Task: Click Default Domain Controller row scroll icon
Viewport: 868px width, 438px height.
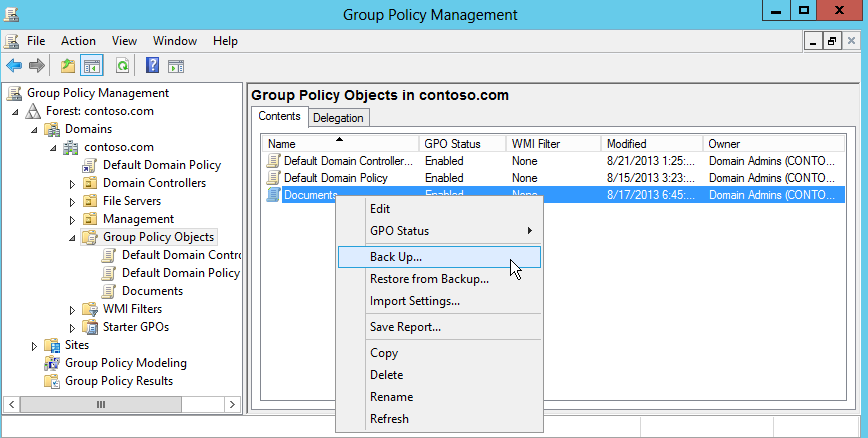Action: [x=273, y=161]
